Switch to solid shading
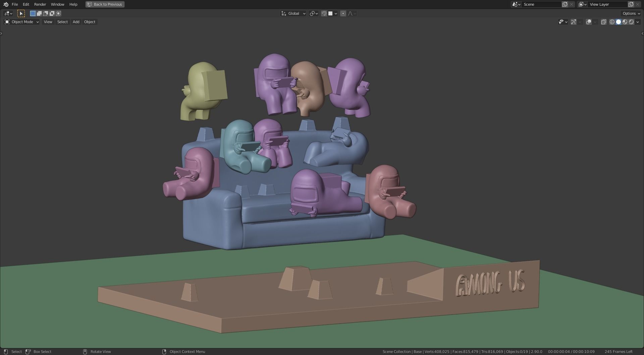Screen dimensions: 644x355 [x=619, y=22]
